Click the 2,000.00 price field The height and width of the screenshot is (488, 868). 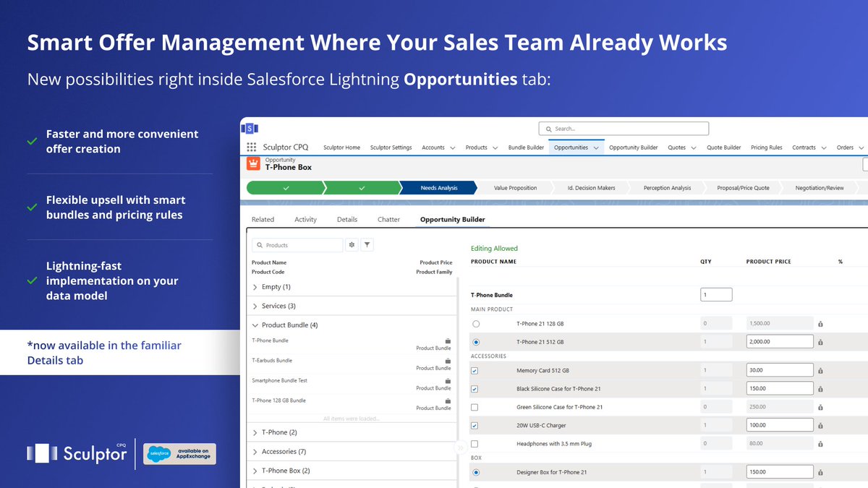pyautogui.click(x=780, y=342)
